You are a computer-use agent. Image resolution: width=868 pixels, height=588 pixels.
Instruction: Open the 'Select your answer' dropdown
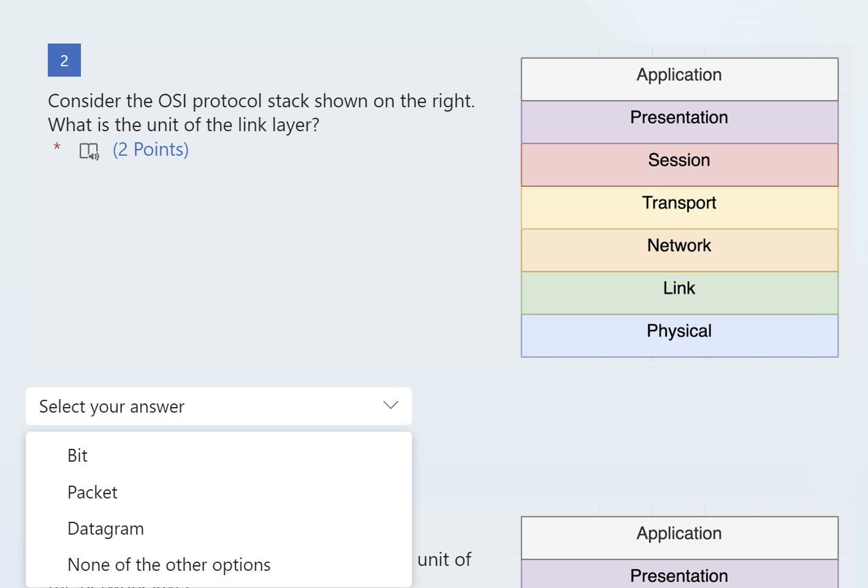tap(218, 406)
